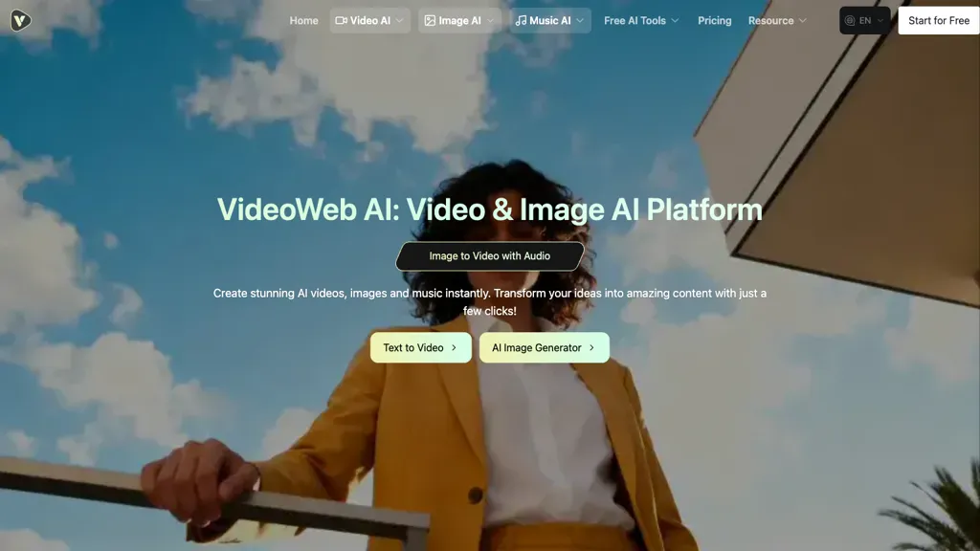Click the camera icon beside Video AI
980x551 pixels.
coord(341,20)
